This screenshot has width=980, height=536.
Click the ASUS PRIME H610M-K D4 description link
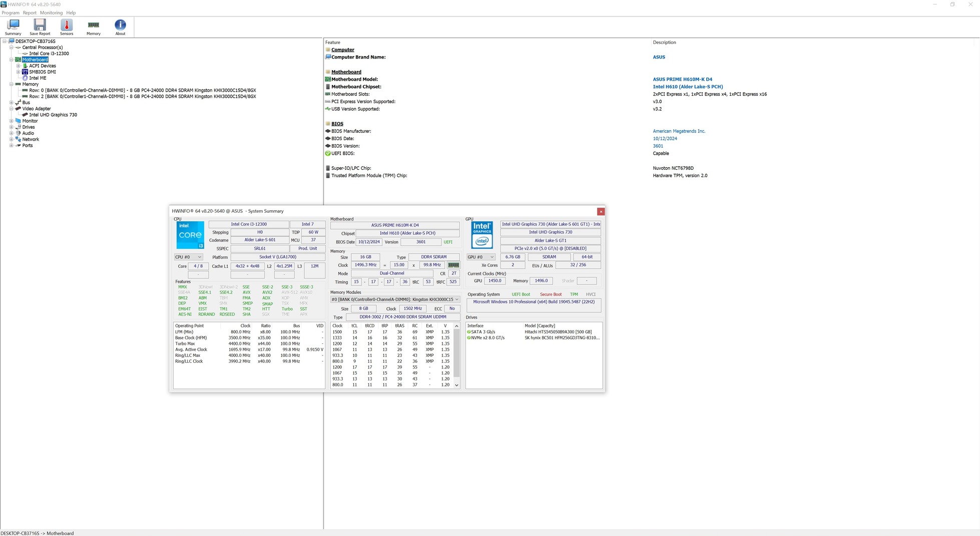(x=682, y=79)
